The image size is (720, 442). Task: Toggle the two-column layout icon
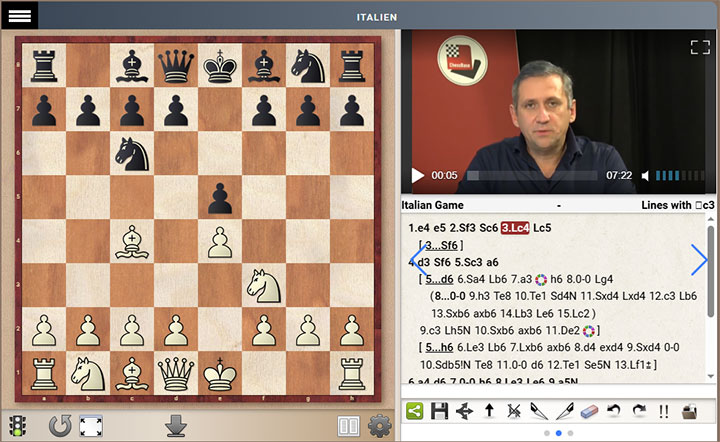(348, 426)
